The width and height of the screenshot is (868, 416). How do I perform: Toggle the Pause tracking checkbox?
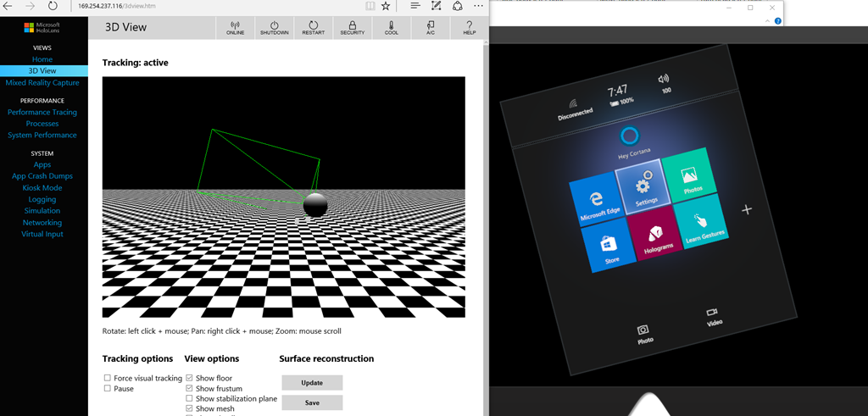[x=108, y=388]
